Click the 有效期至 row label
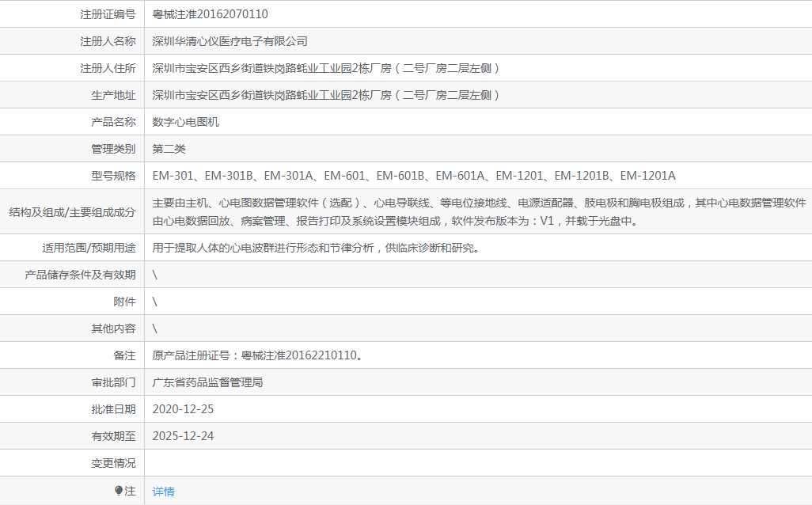This screenshot has height=505, width=812. [x=113, y=436]
